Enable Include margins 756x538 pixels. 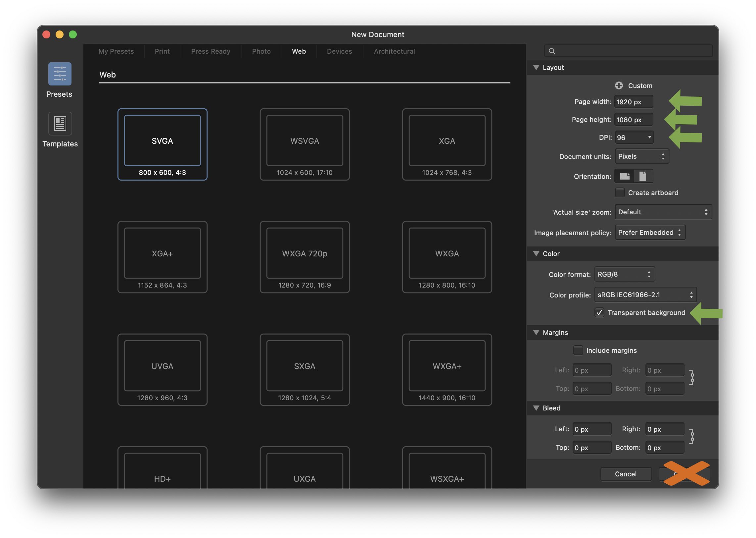pos(578,350)
